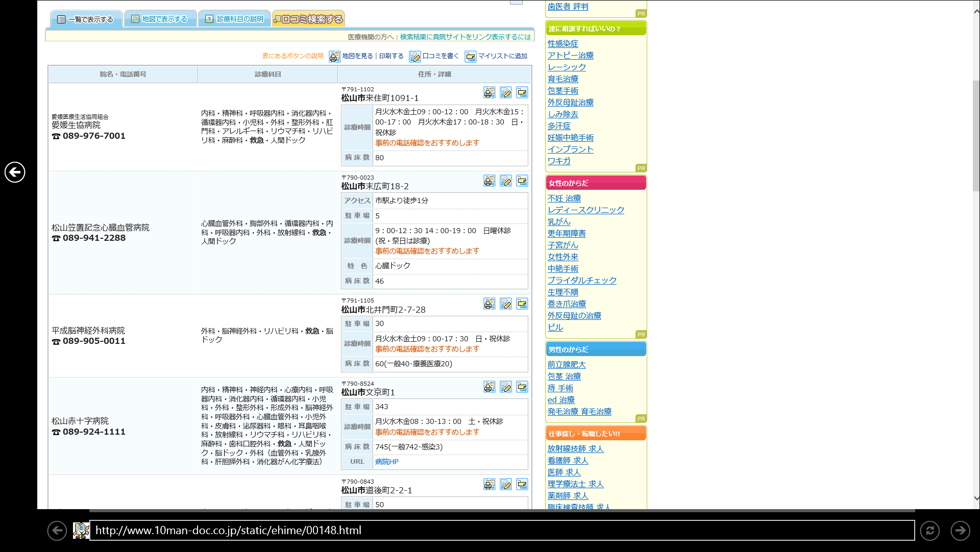Open ブライダルチェック sidebar link
The height and width of the screenshot is (552, 980).
582,281
